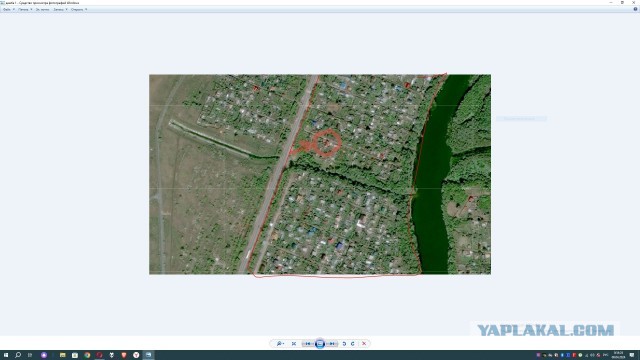The height and width of the screenshot is (360, 640).
Task: Open the clock and date flyout
Action: (x=618, y=355)
